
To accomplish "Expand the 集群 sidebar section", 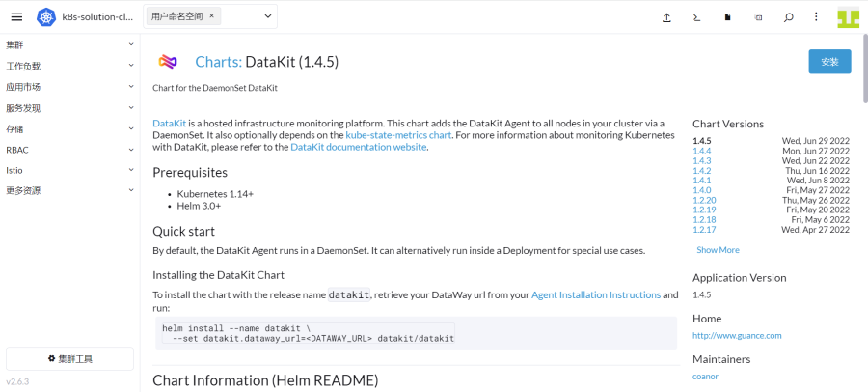I will 69,45.
